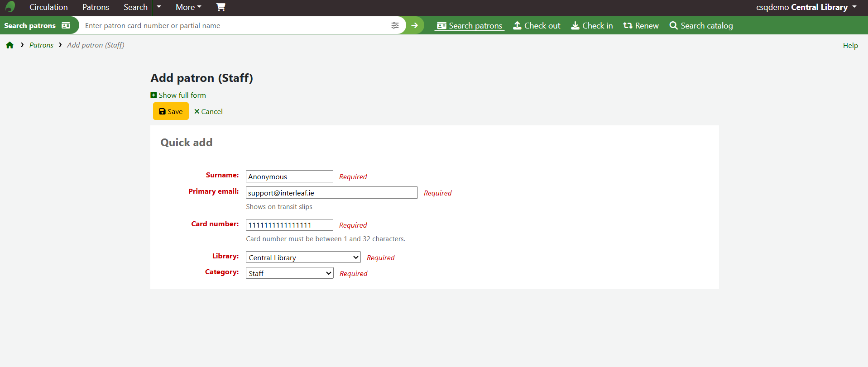This screenshot has width=868, height=367.
Task: Click Search in top navigation
Action: pyautogui.click(x=135, y=7)
